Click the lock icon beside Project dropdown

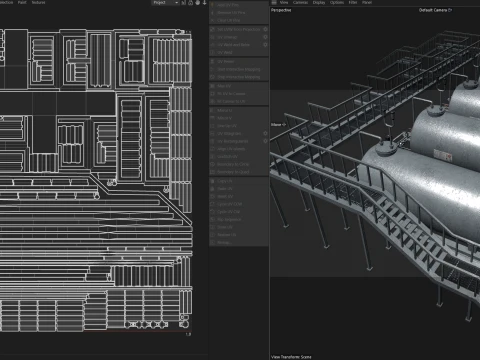pos(190,3)
